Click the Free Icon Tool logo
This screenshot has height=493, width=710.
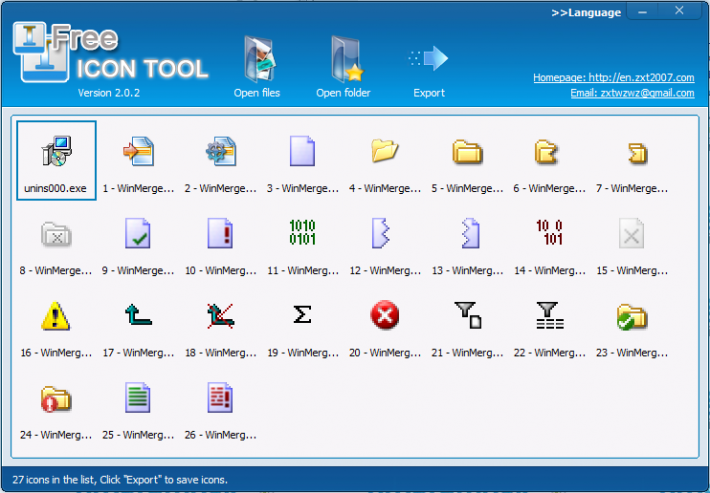[x=110, y=53]
